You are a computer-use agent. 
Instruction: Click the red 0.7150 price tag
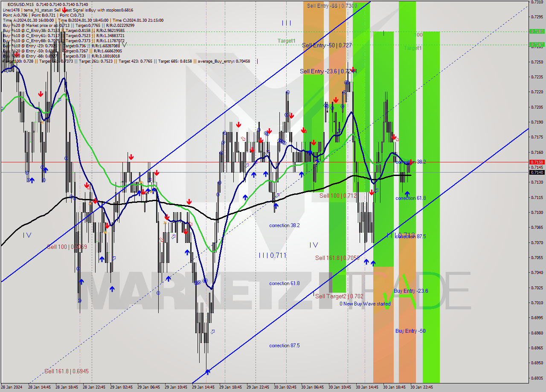tap(537, 162)
